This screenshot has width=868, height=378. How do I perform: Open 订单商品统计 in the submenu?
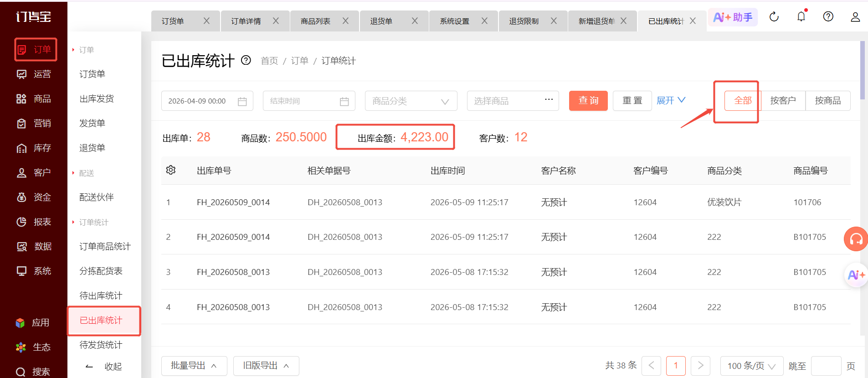(x=105, y=246)
